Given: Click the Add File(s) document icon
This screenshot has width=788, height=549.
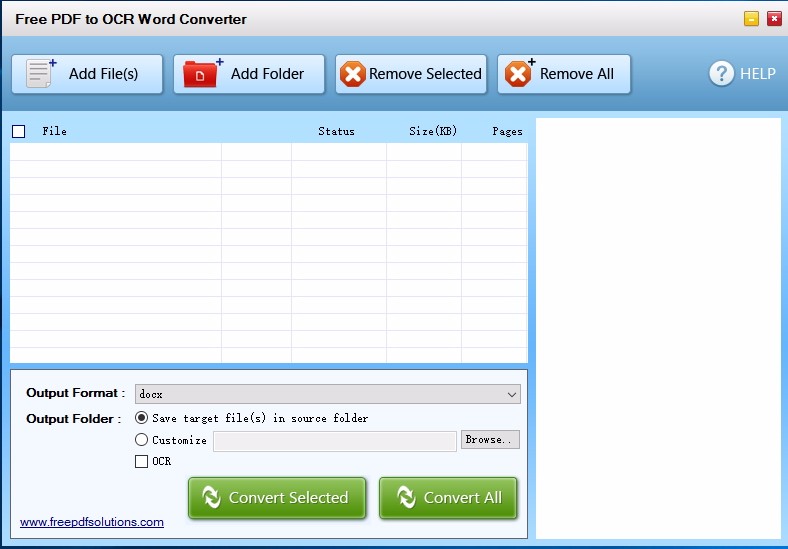Looking at the screenshot, I should coord(41,73).
